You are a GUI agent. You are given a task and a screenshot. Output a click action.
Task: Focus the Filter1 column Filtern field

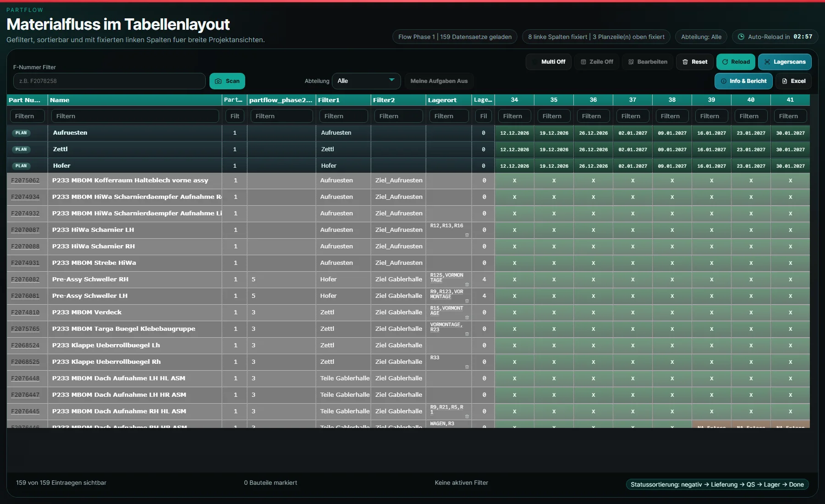[x=343, y=116]
